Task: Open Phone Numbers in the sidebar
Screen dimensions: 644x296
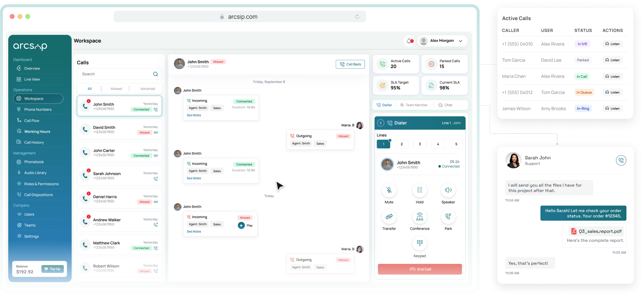Action: (38, 109)
